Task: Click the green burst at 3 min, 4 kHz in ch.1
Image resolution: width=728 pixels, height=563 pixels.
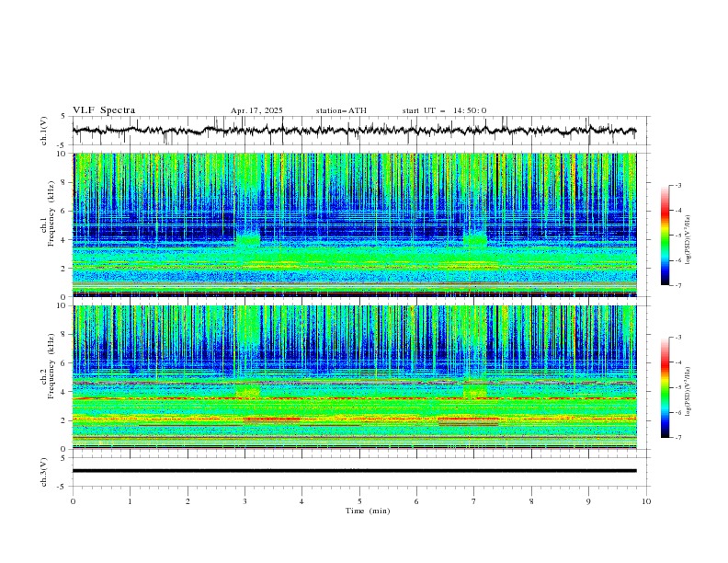Action: pyautogui.click(x=247, y=240)
